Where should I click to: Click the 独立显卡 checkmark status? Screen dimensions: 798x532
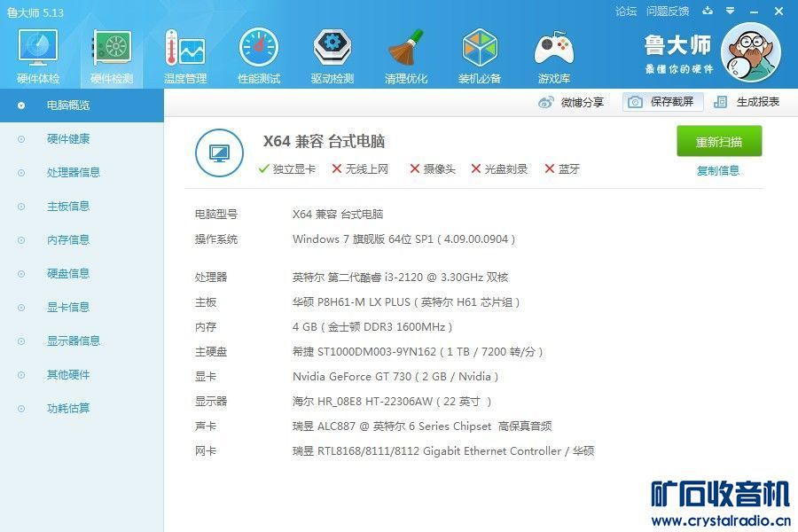(x=287, y=169)
